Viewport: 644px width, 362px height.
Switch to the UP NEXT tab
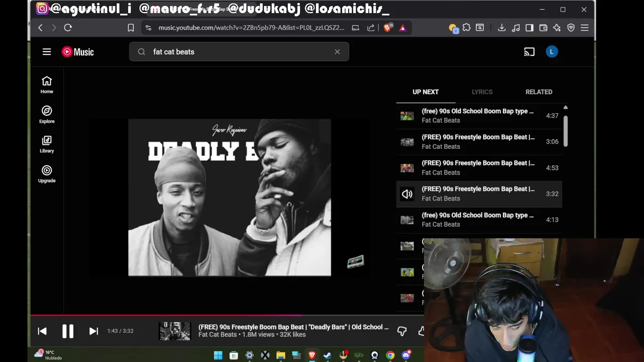click(x=426, y=92)
